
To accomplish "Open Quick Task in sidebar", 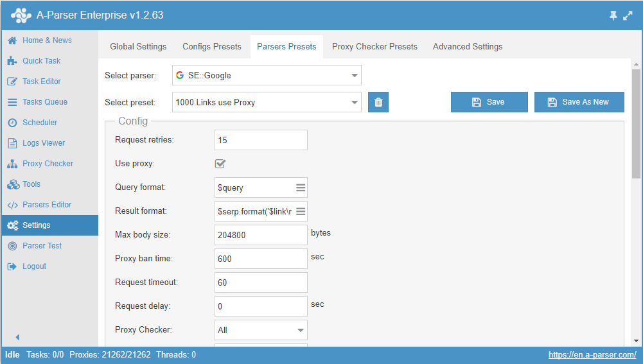I will click(49, 60).
